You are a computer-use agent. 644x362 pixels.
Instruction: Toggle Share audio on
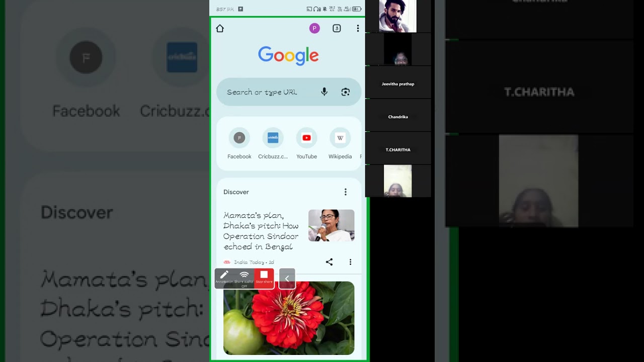pos(244,277)
